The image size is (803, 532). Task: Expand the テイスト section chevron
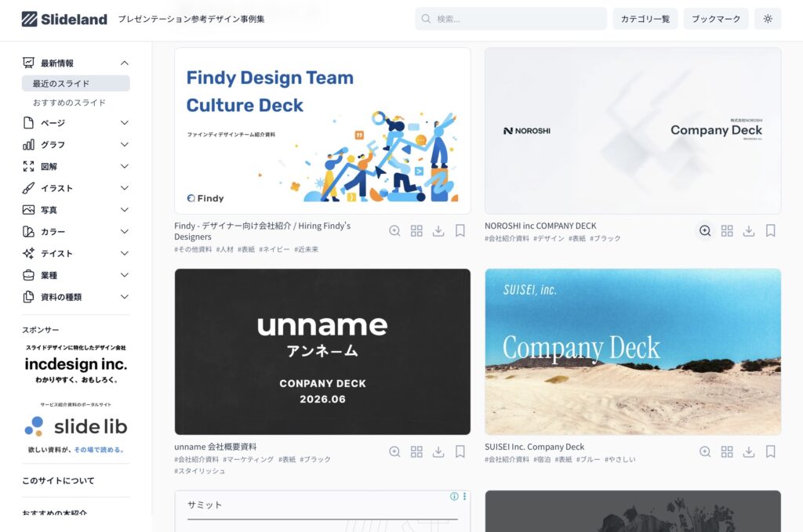(125, 253)
